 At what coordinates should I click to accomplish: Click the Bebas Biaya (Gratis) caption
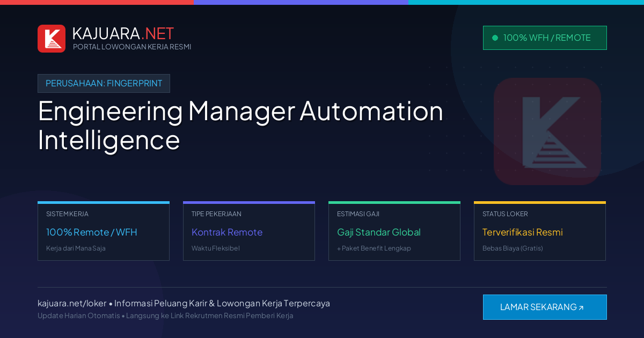tap(513, 248)
